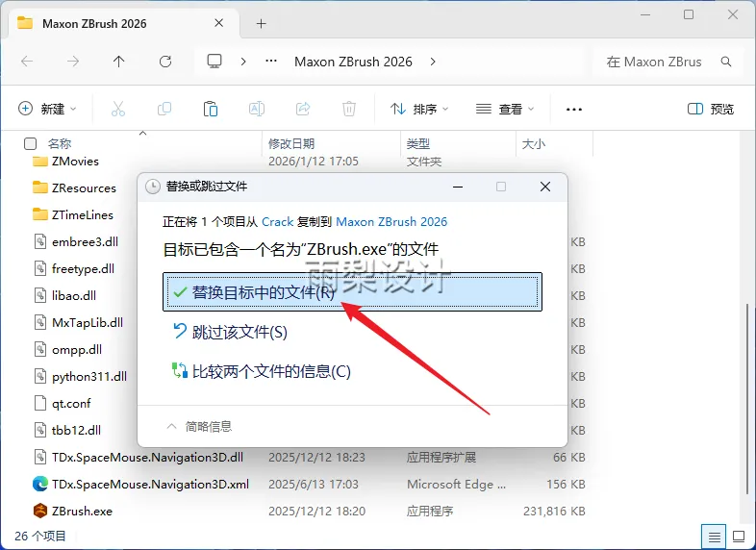Select the freetype.dll file row
Viewport: 756px width, 550px height.
[83, 268]
